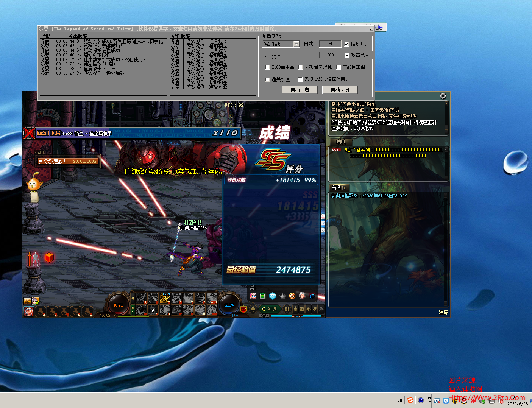
Task: Click the skill bar left-arrow toggle
Action: [133, 298]
